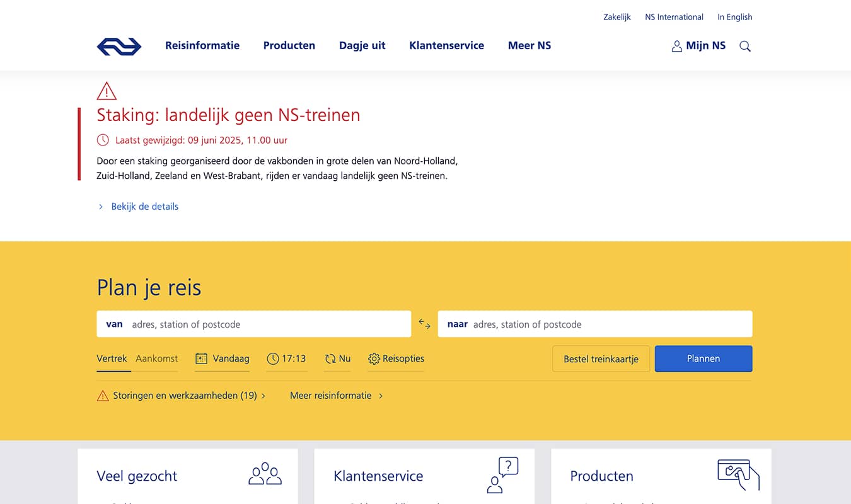The image size is (851, 504).
Task: Click Veel gezocht card heading
Action: click(x=137, y=476)
